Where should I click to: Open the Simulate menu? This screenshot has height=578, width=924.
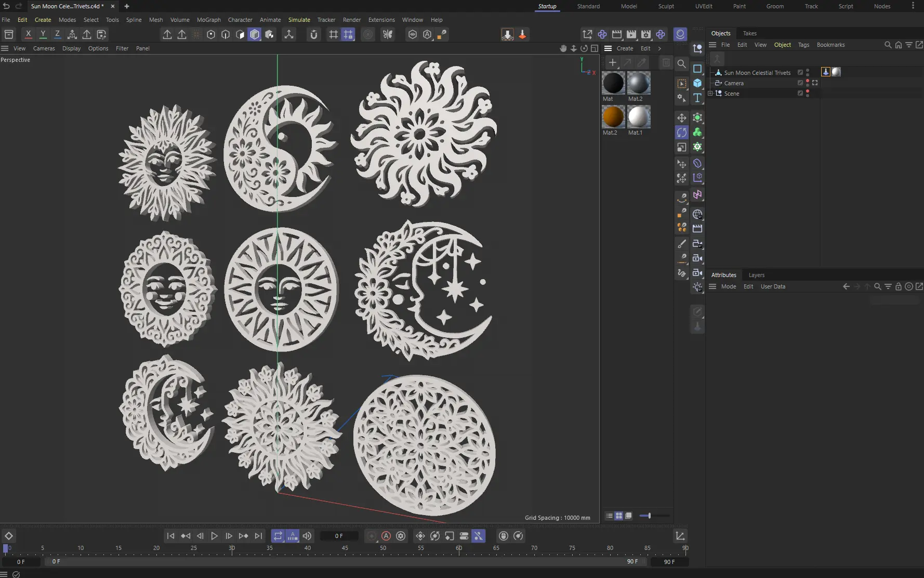(x=299, y=20)
